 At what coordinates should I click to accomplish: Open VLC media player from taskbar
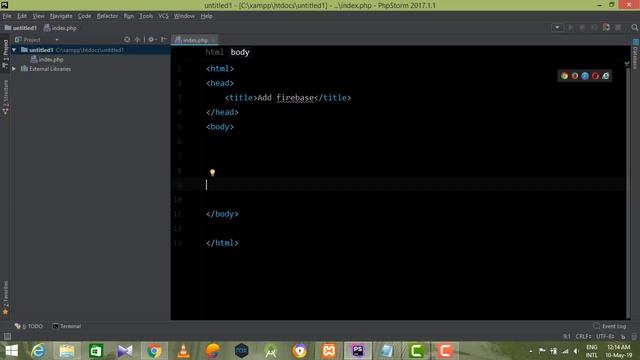point(183,351)
